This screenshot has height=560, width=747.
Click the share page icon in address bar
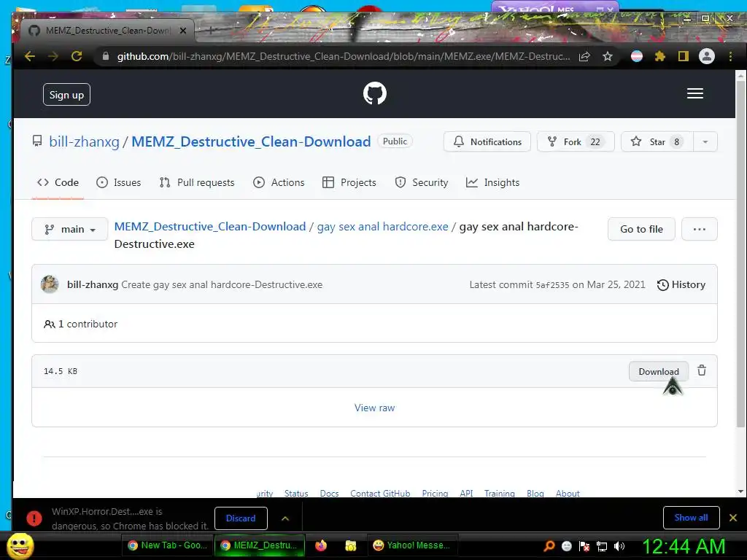[584, 57]
